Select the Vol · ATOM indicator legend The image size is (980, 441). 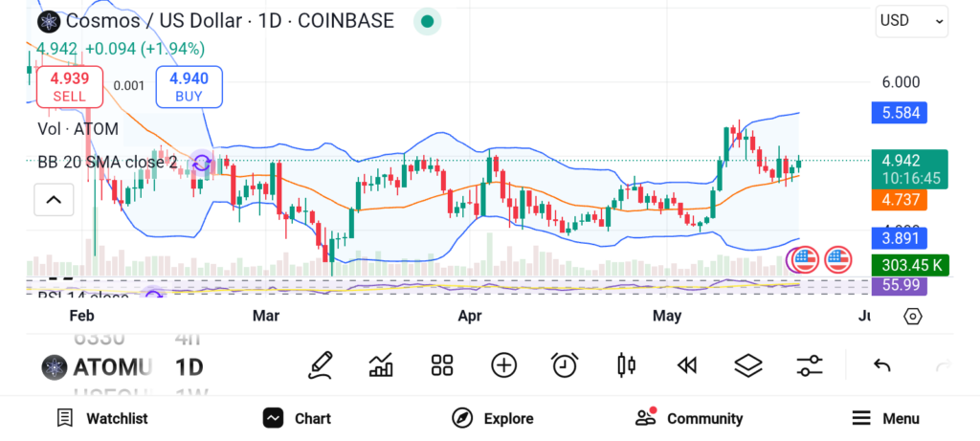[x=78, y=129]
